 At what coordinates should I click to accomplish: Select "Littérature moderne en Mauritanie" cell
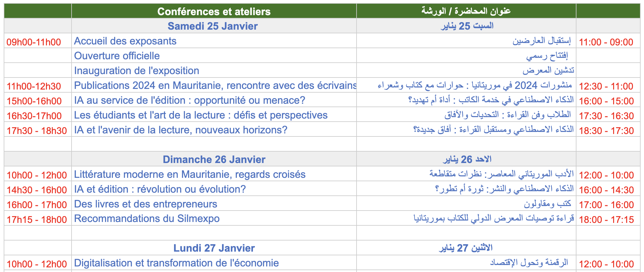click(x=190, y=174)
